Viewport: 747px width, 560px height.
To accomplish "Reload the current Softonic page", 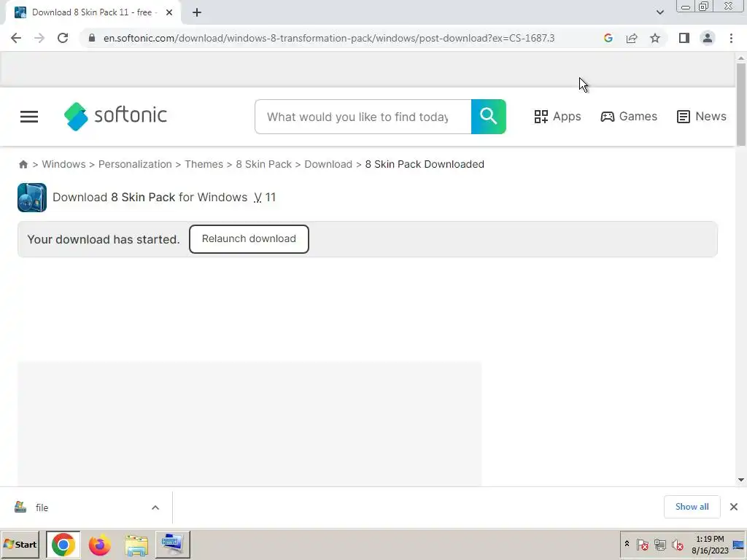I will pos(63,38).
